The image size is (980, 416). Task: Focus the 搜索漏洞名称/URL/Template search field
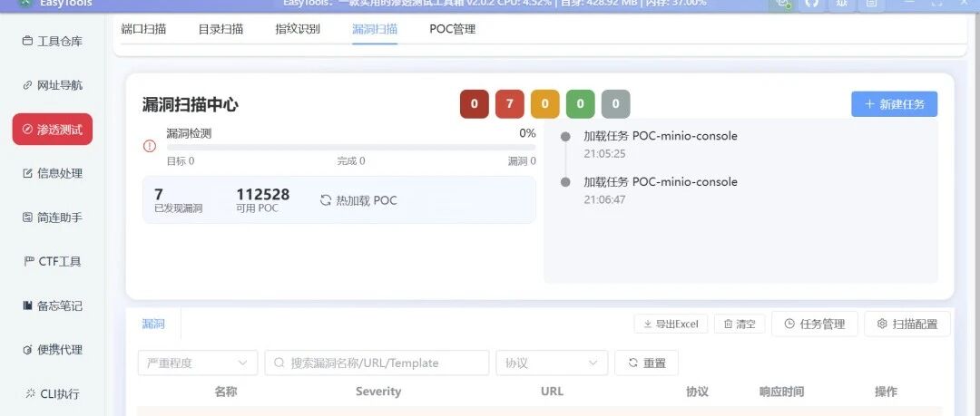tap(377, 363)
